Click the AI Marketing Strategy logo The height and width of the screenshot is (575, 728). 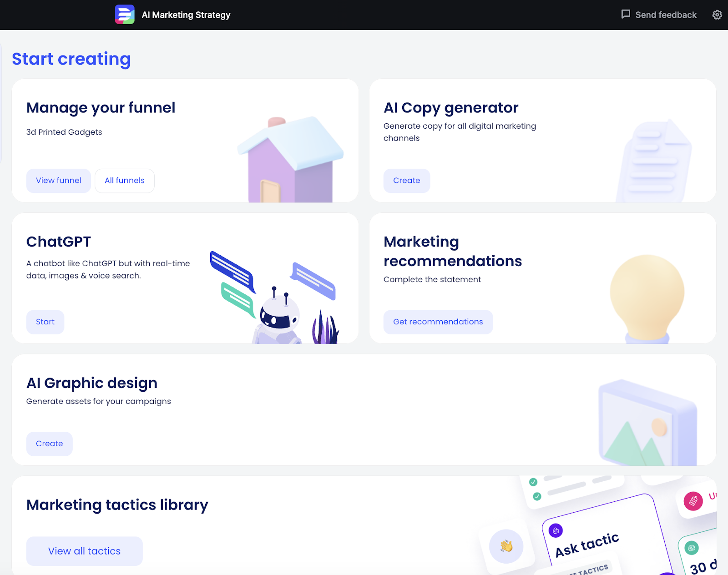(125, 15)
